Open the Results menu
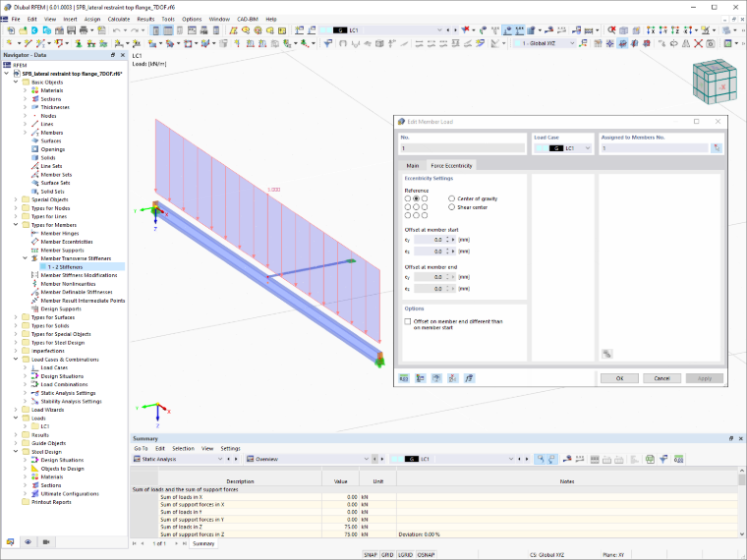Image resolution: width=747 pixels, height=560 pixels. coord(145,19)
